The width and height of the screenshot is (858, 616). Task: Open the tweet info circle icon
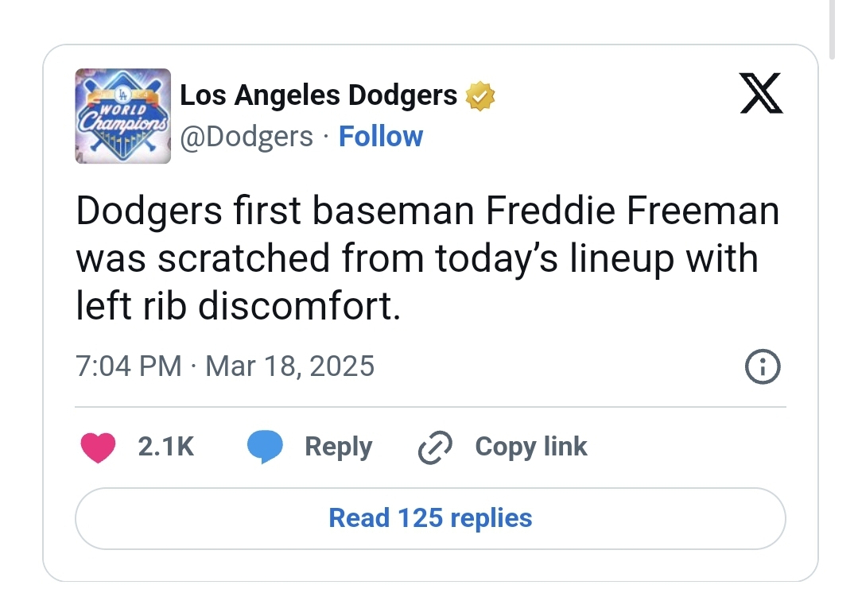(762, 366)
